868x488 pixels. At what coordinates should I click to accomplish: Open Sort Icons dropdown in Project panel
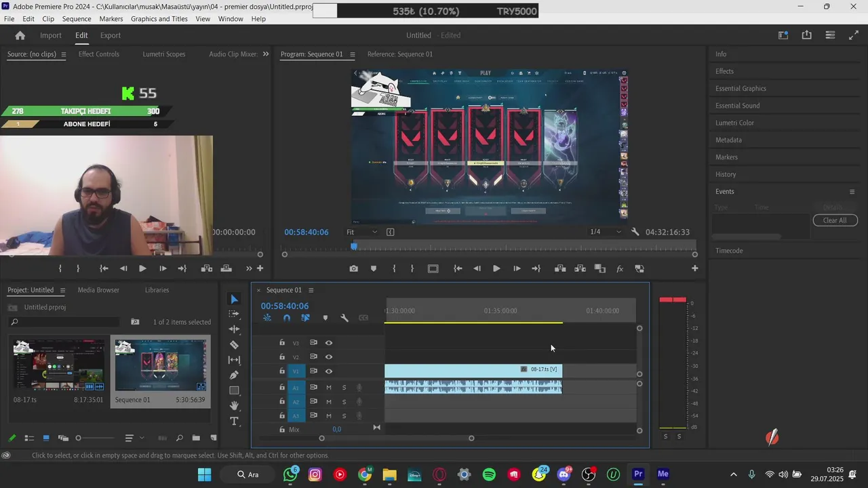(133, 438)
